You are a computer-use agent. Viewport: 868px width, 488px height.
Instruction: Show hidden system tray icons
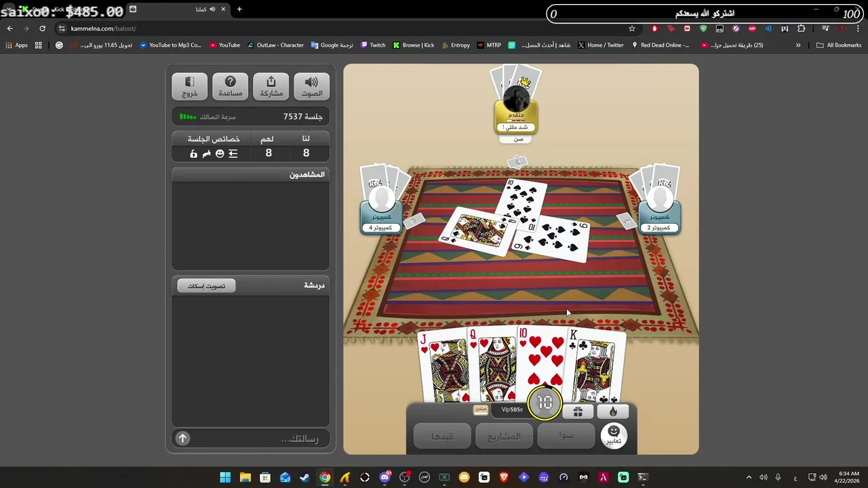pyautogui.click(x=749, y=477)
